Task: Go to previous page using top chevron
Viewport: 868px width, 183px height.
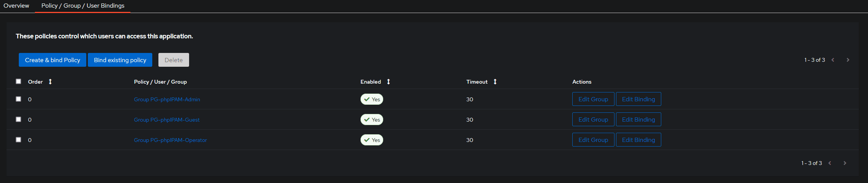Action: [x=833, y=60]
